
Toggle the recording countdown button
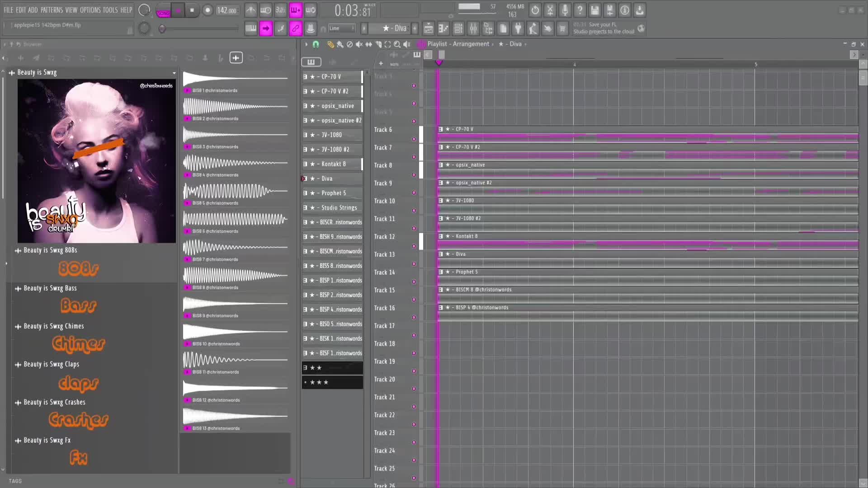[281, 10]
